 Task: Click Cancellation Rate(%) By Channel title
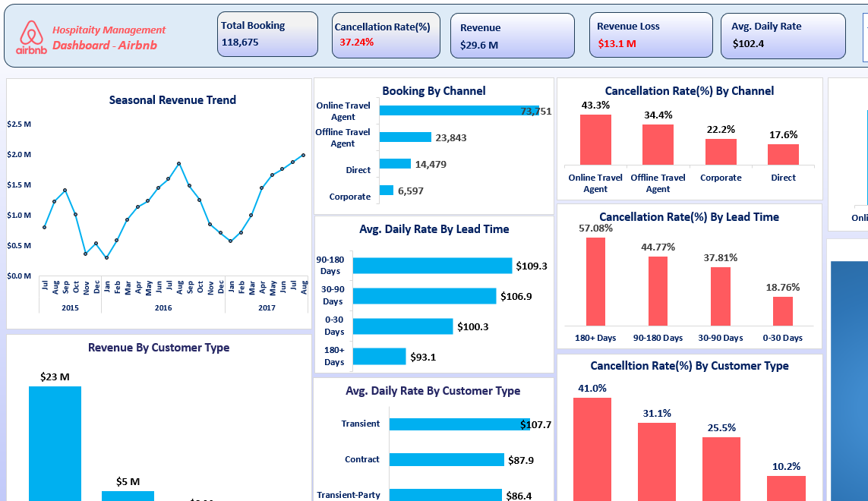coord(690,91)
